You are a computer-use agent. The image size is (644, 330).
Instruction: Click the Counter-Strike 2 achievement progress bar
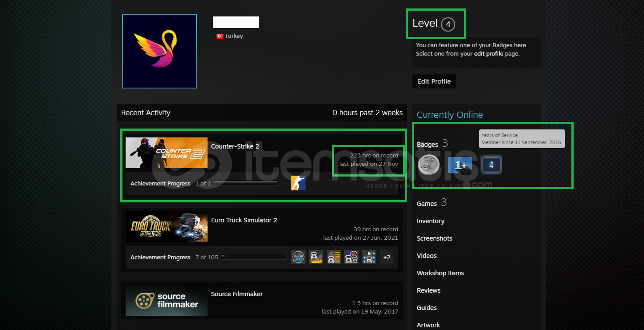pyautogui.click(x=245, y=183)
